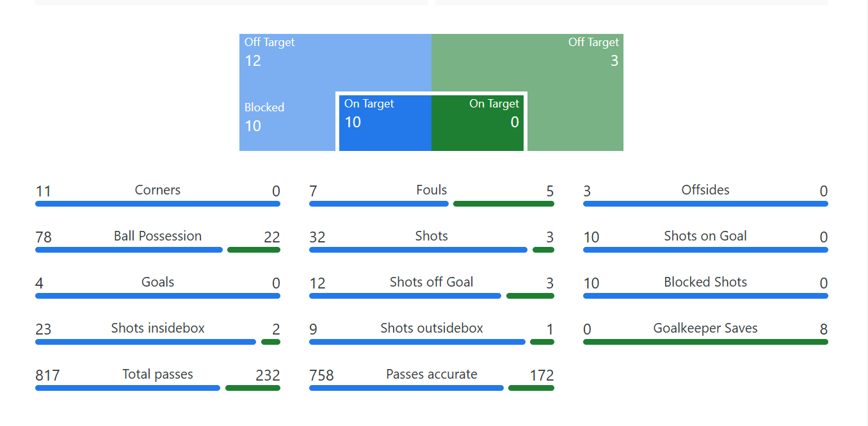Image resolution: width=868 pixels, height=426 pixels.
Task: Click the green Fouls bar segment
Action: 503,204
